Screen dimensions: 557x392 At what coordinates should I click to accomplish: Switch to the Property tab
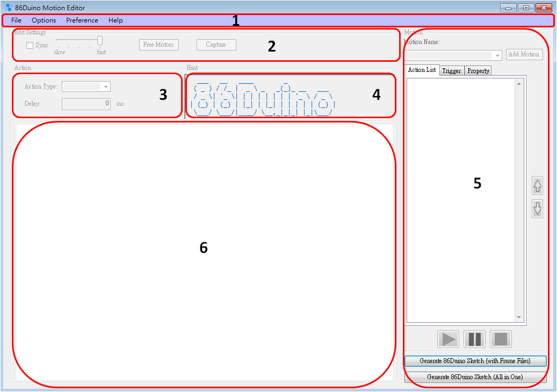pyautogui.click(x=478, y=71)
